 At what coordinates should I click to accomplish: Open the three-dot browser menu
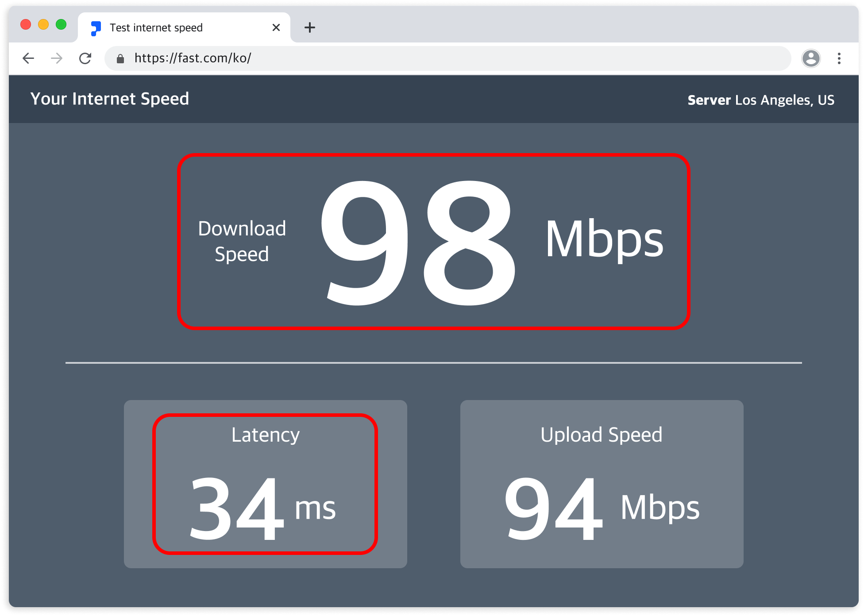(x=839, y=58)
